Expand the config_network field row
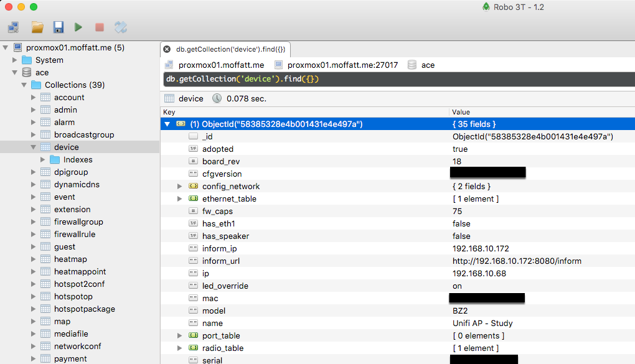The image size is (635, 364). coord(179,187)
